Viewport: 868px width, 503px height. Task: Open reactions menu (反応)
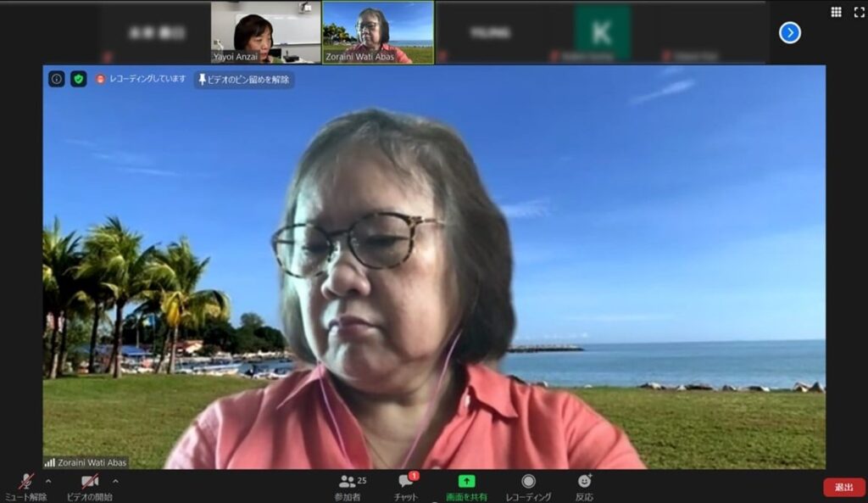(584, 483)
